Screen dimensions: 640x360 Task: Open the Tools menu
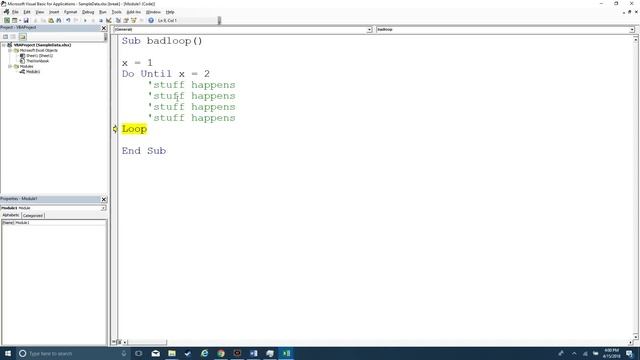pyautogui.click(x=116, y=12)
